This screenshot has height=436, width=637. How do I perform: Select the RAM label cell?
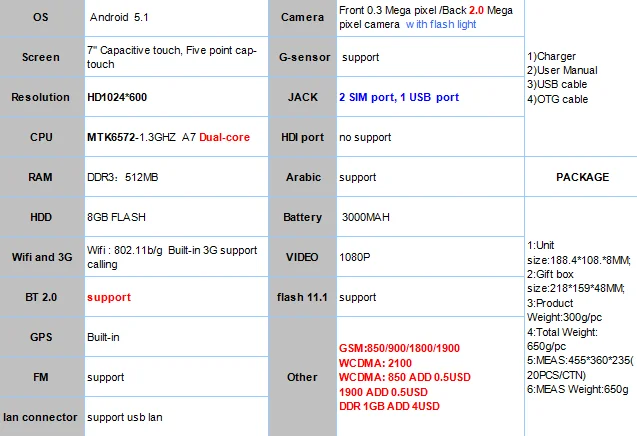[42, 177]
